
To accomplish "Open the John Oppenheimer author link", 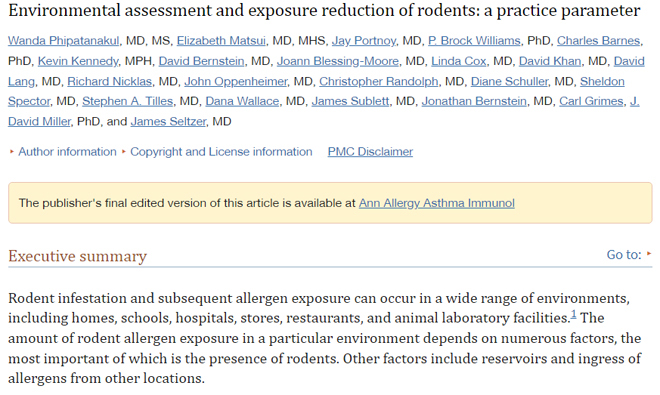I will pos(236,81).
